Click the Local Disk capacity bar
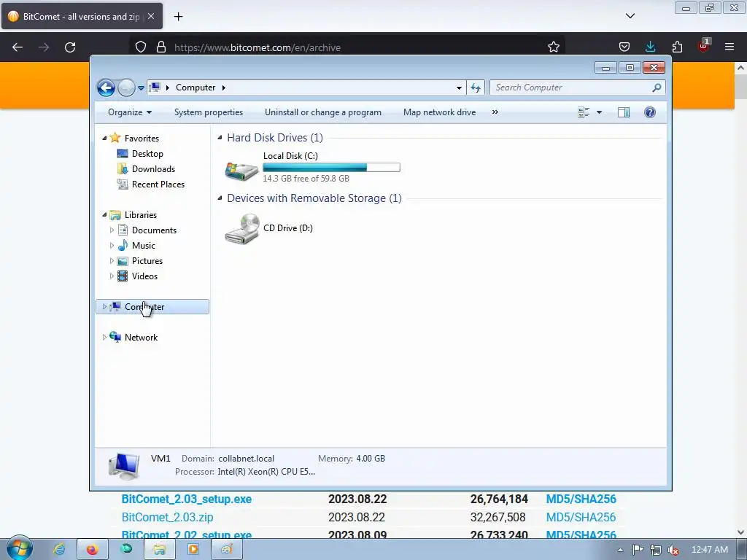 (331, 167)
